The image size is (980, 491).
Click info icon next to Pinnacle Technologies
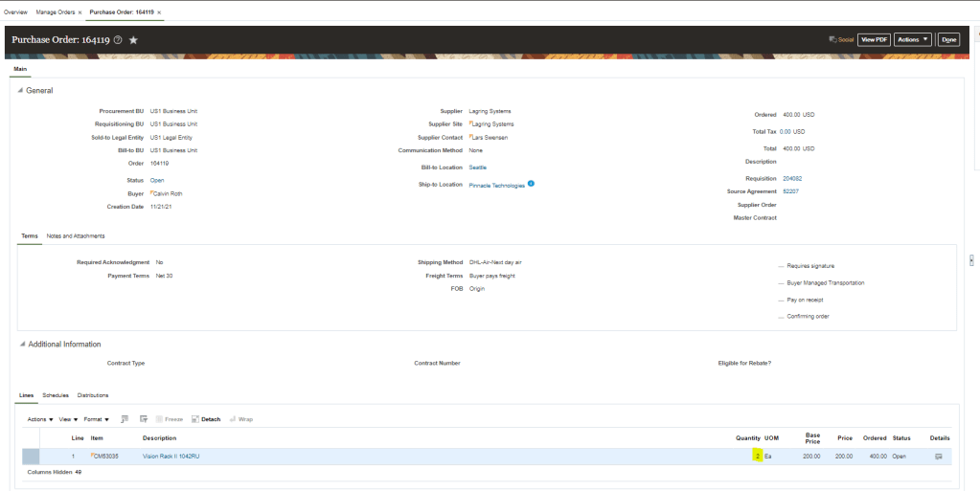[531, 184]
